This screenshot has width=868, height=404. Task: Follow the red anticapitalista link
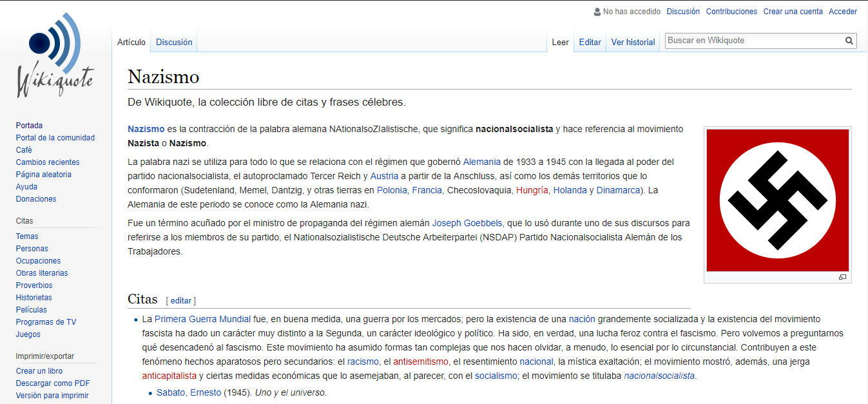pyautogui.click(x=169, y=376)
